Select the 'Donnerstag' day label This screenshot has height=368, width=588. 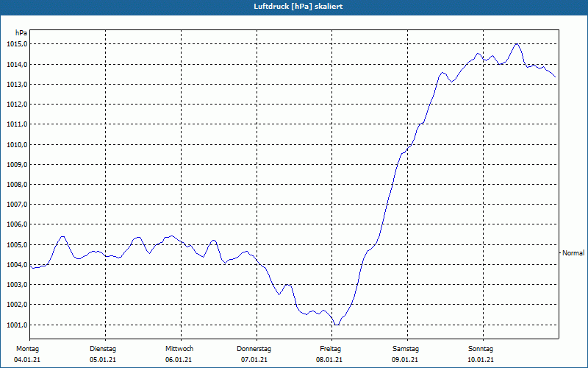(254, 349)
